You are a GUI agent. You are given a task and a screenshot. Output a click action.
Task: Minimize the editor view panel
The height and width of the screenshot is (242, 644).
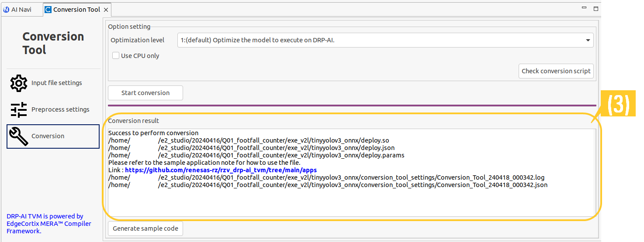click(x=584, y=8)
